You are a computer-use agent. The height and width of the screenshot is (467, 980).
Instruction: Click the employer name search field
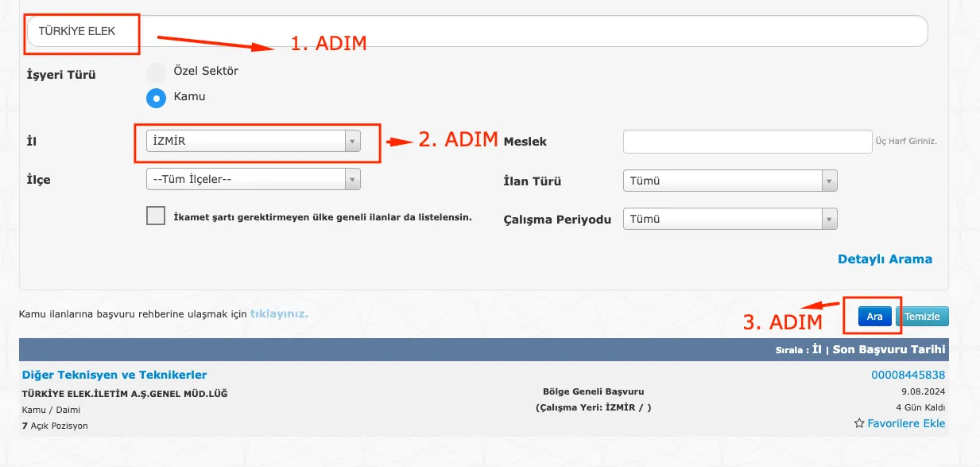(x=477, y=31)
